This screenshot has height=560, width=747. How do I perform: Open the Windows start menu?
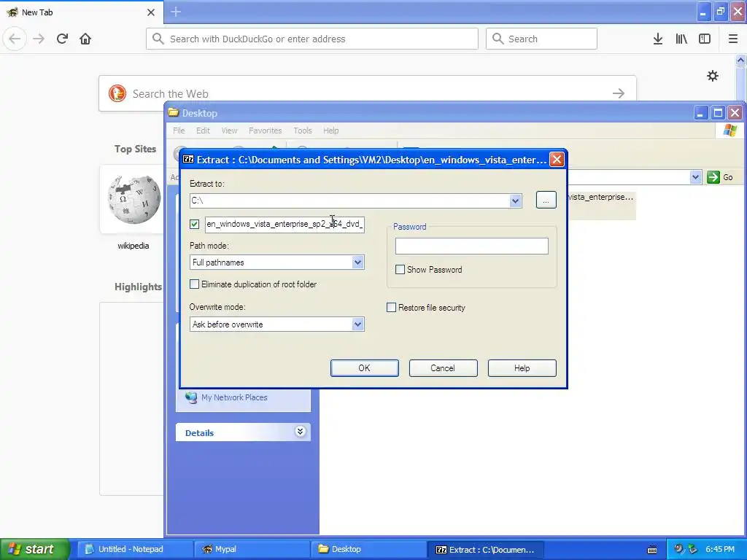(x=35, y=549)
